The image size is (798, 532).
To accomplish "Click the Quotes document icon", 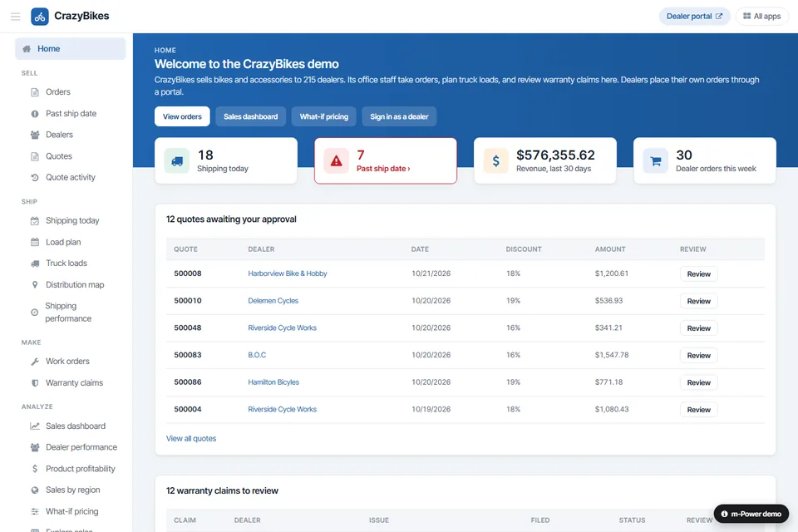I will coord(35,156).
